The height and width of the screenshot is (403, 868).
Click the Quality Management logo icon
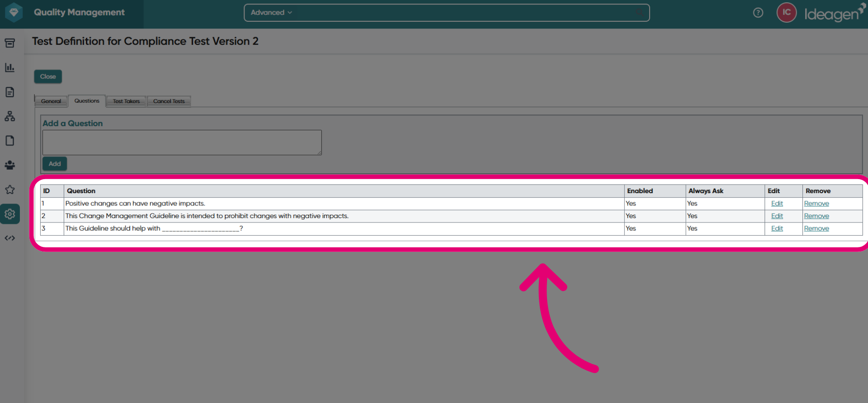pyautogui.click(x=14, y=12)
